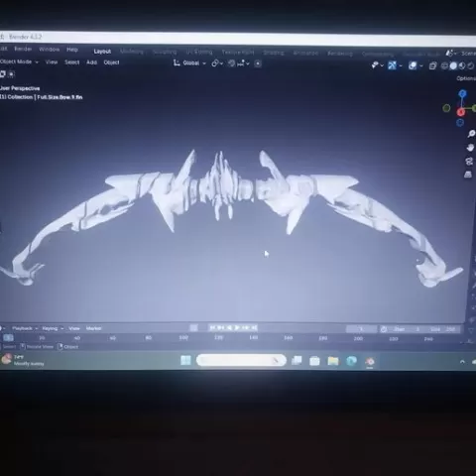Jump to previous keyframe

pyautogui.click(x=220, y=327)
